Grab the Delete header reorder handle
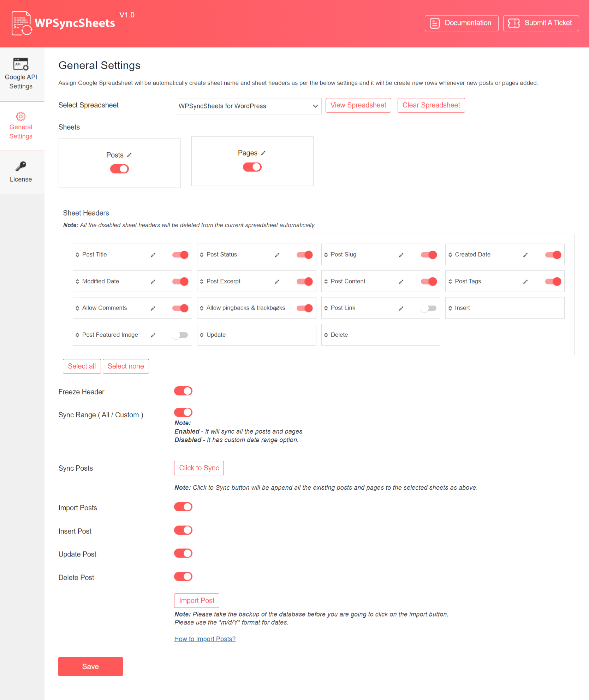 tap(326, 335)
